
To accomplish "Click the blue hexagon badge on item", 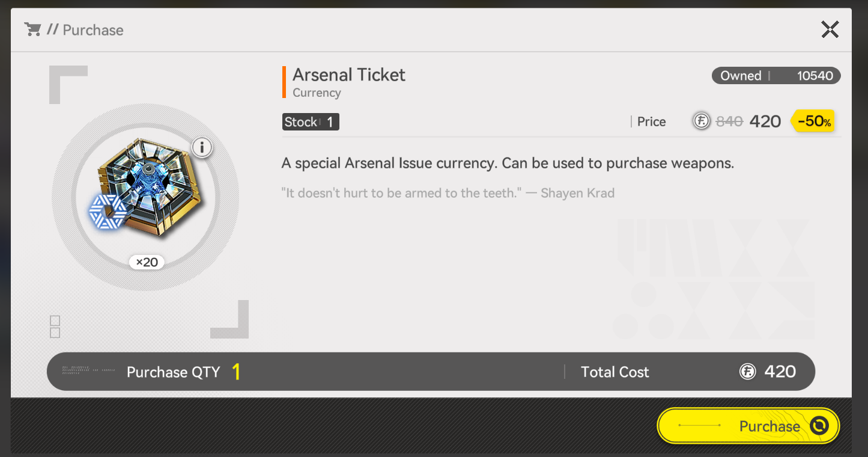I will pyautogui.click(x=107, y=212).
